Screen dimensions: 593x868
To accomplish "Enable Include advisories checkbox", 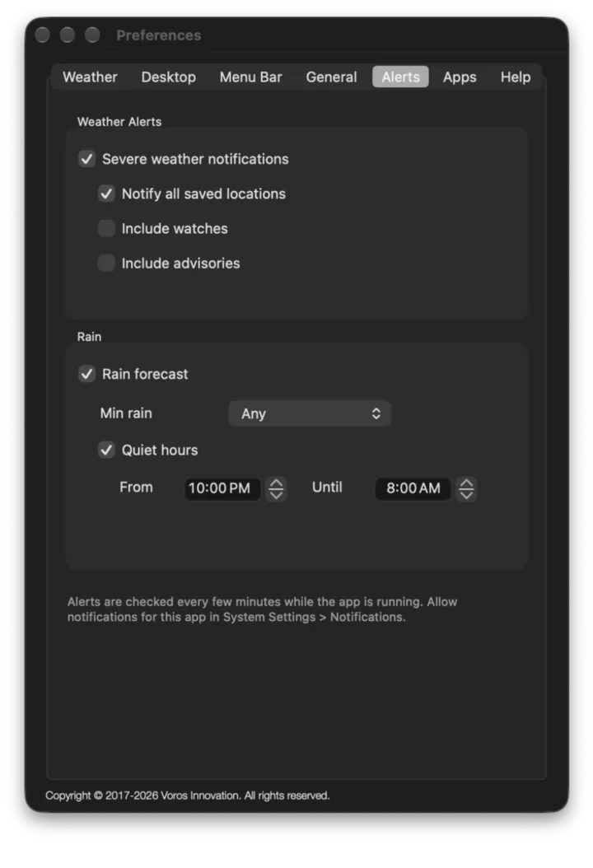I will click(106, 263).
